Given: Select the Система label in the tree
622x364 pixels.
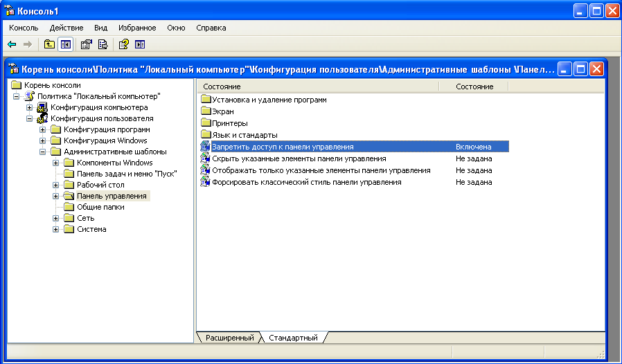Looking at the screenshot, I should click(x=91, y=229).
